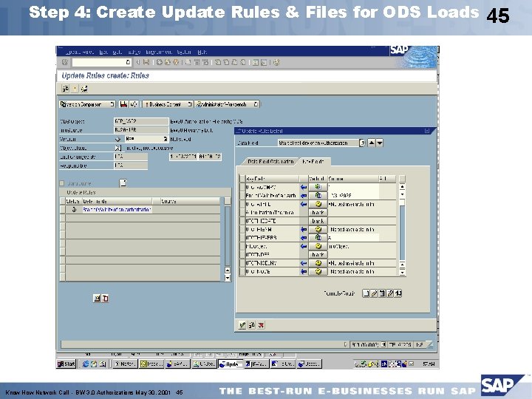Screen dimensions: 532x399
Task: Click the Windows Start button
Action: click(66, 364)
